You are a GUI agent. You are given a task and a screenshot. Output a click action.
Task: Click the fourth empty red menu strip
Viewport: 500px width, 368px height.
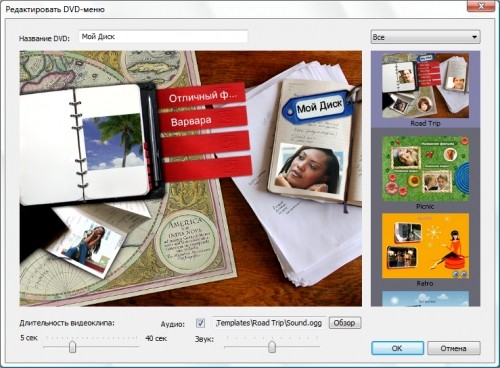(x=207, y=168)
